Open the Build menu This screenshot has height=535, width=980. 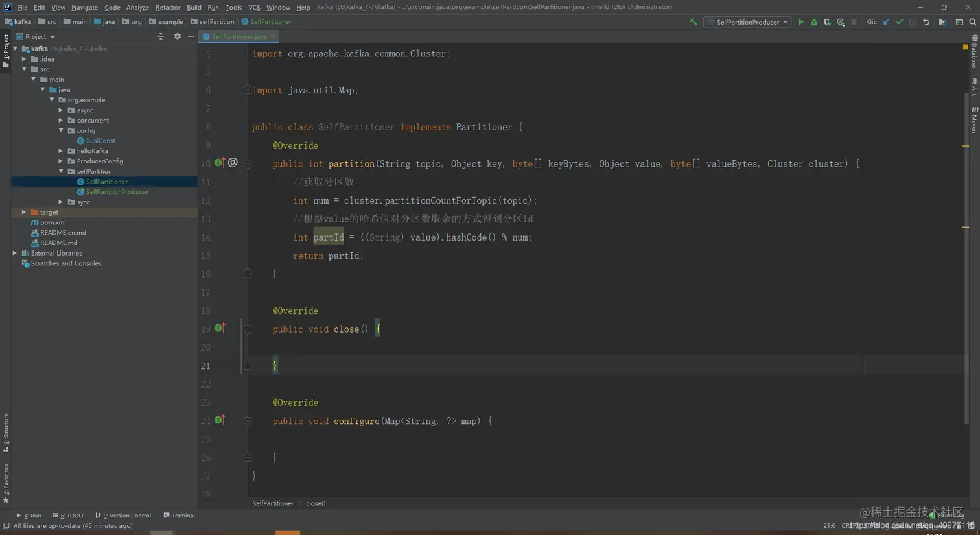pyautogui.click(x=194, y=7)
